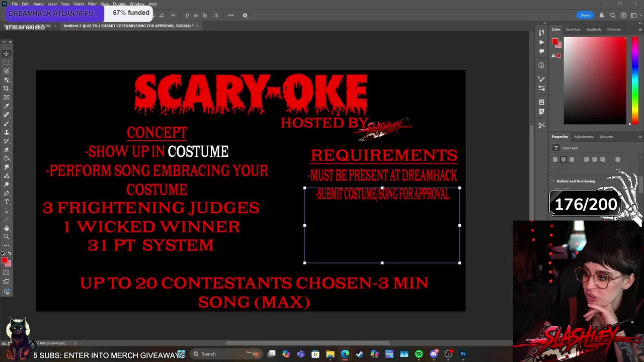Pick a shade in the color field
The height and width of the screenshot is (362, 644).
click(595, 80)
